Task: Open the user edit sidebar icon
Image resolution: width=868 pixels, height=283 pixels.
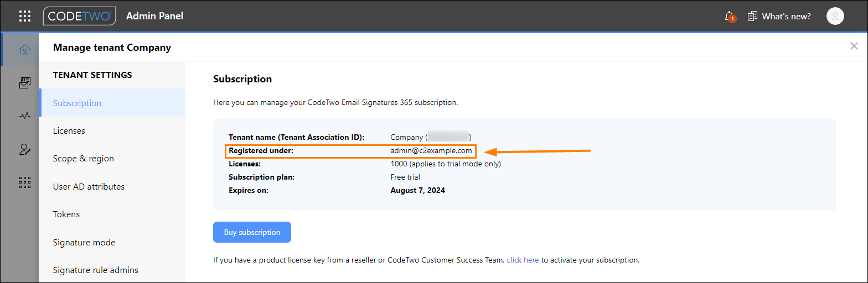Action: tap(24, 149)
